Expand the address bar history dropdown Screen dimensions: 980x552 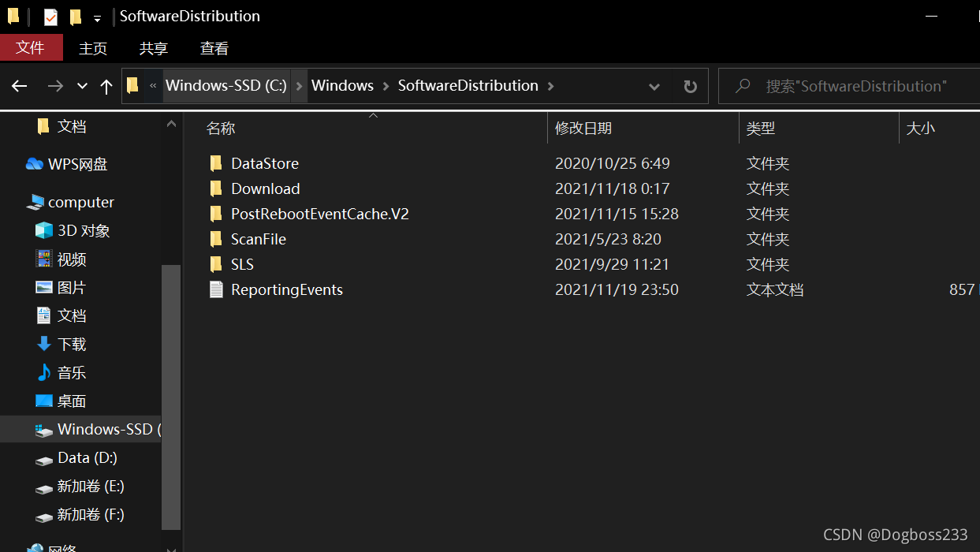click(x=654, y=87)
